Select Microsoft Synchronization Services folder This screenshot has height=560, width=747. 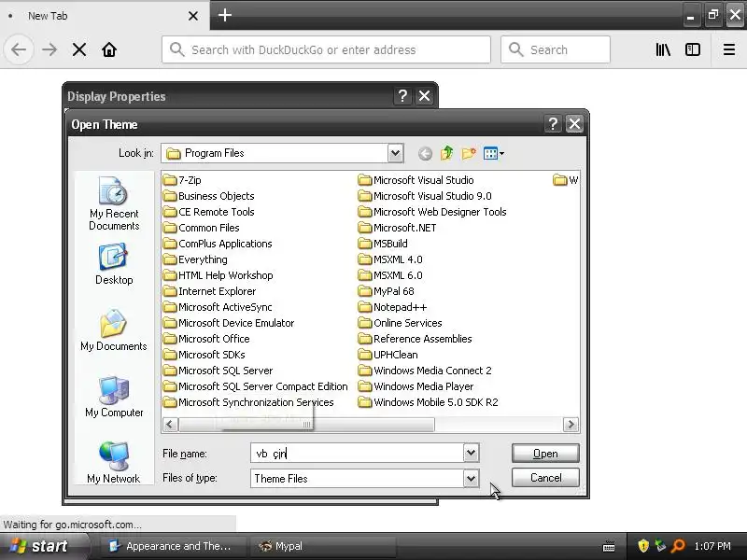click(248, 402)
